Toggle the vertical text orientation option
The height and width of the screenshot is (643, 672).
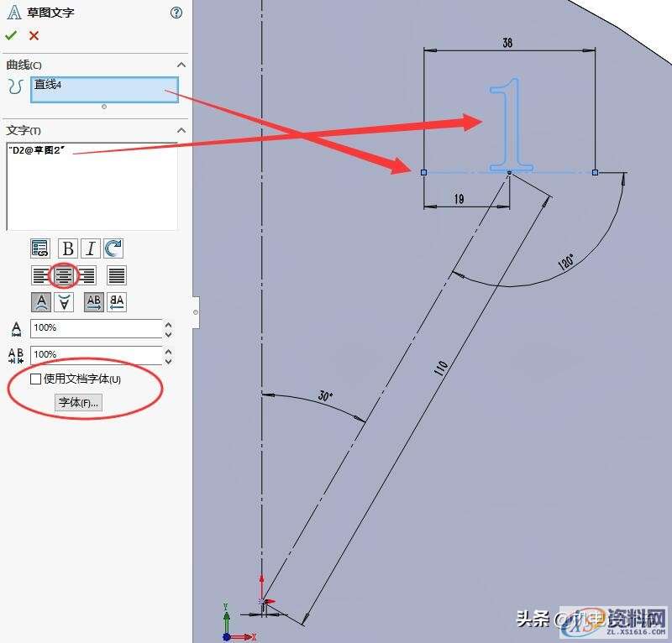(x=63, y=302)
